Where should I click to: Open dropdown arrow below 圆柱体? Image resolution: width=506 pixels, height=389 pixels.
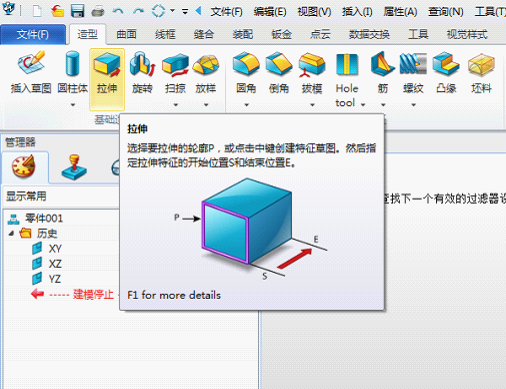[x=73, y=105]
